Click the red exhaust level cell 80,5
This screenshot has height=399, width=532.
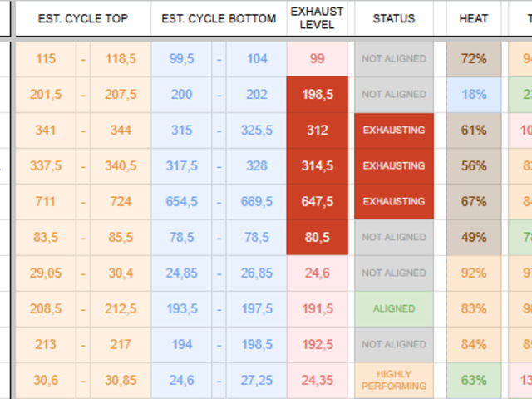(x=317, y=238)
